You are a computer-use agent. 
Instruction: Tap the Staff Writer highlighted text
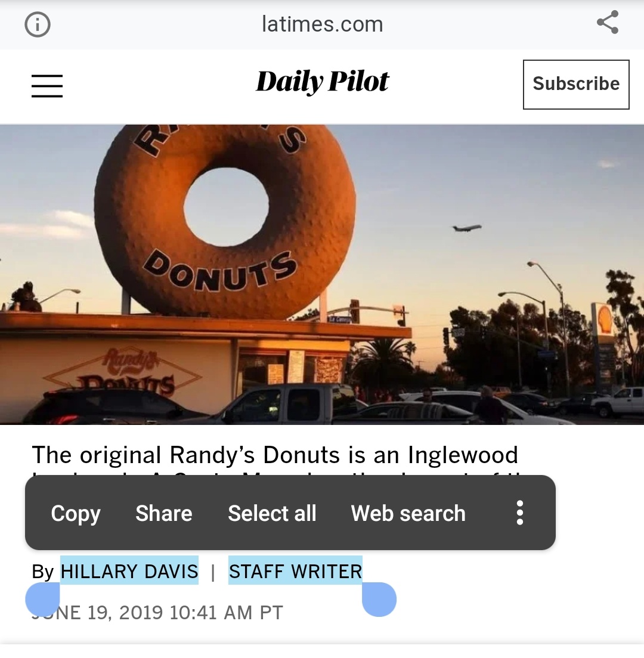(x=295, y=571)
